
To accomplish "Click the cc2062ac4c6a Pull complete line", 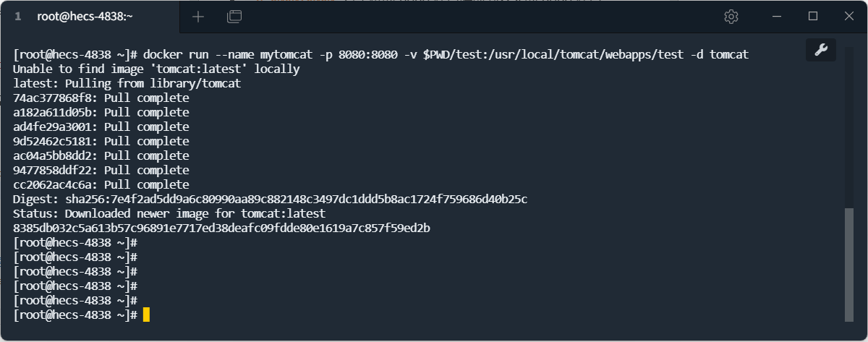I will pos(101,184).
